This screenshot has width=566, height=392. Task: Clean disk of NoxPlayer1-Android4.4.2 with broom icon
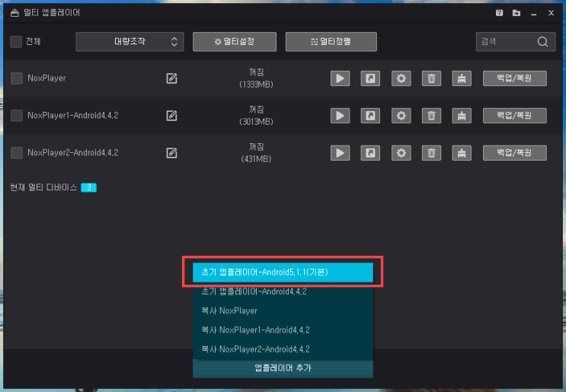pos(462,116)
